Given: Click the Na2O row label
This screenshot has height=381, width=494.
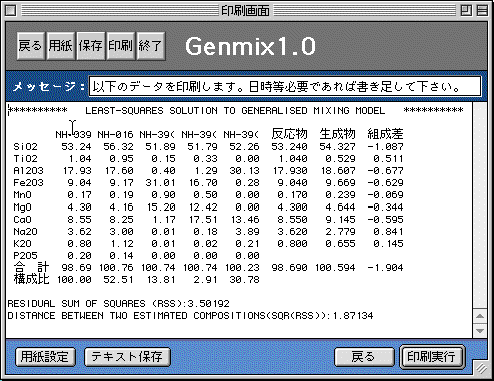Looking at the screenshot, I should click(25, 232).
